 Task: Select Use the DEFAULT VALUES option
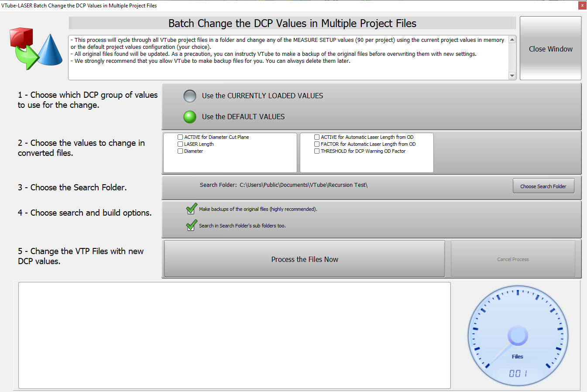[190, 117]
